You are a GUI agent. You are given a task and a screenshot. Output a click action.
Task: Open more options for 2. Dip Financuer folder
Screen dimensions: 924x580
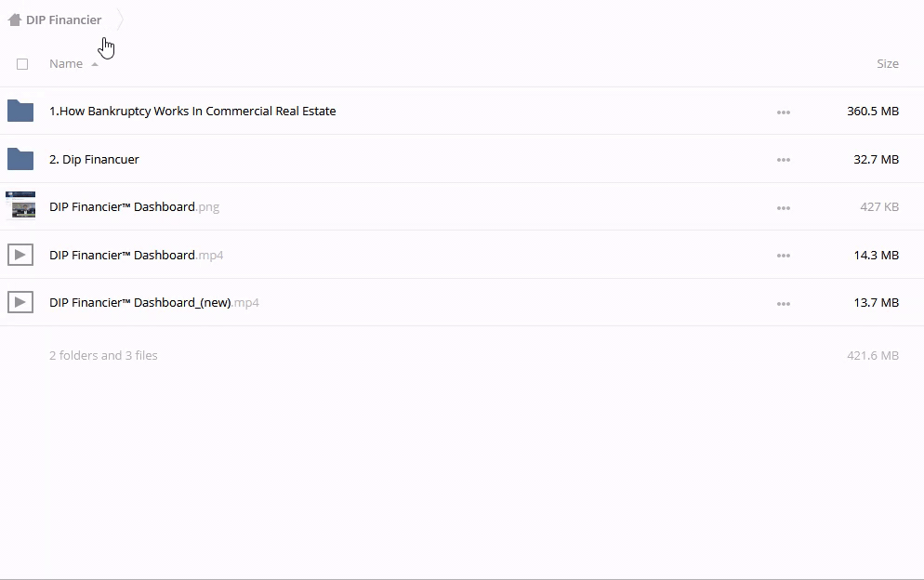pyautogui.click(x=784, y=160)
